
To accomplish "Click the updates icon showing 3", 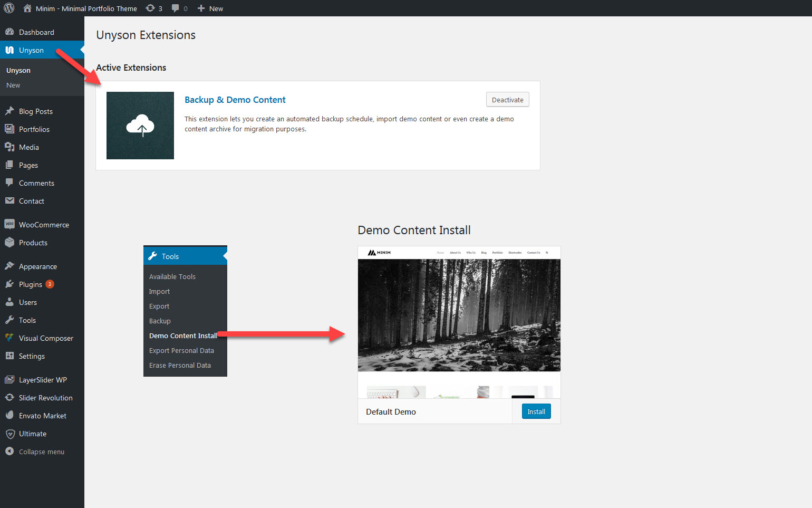I will [x=150, y=8].
